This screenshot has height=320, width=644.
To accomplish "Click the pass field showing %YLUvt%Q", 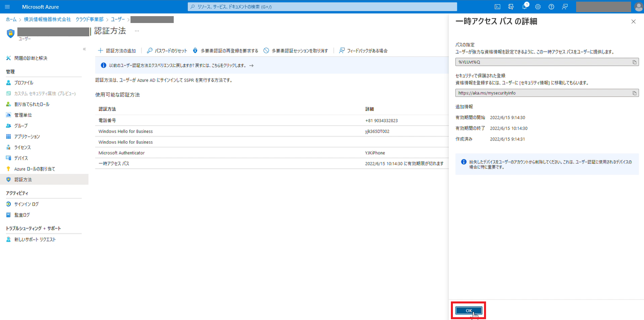I will coord(547,62).
